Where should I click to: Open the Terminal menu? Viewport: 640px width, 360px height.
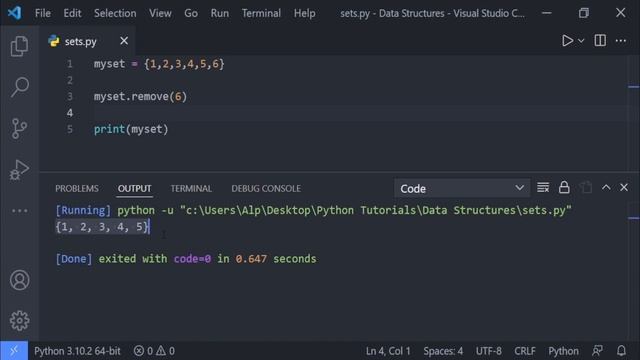coord(261,13)
